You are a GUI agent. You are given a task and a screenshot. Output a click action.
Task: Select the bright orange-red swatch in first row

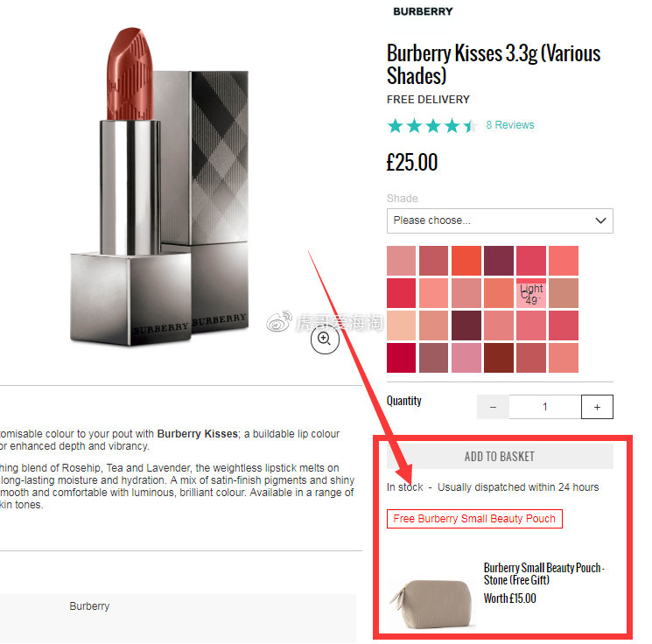[466, 261]
